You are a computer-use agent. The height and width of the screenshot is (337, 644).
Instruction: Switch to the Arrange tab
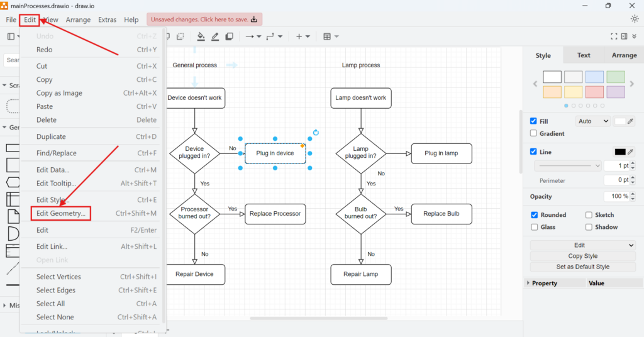click(624, 55)
